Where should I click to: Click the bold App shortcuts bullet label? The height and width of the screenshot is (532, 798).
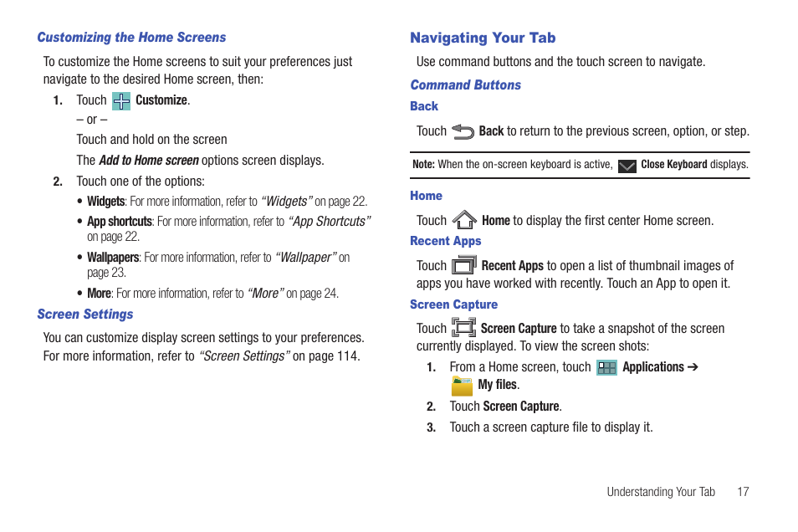(119, 222)
